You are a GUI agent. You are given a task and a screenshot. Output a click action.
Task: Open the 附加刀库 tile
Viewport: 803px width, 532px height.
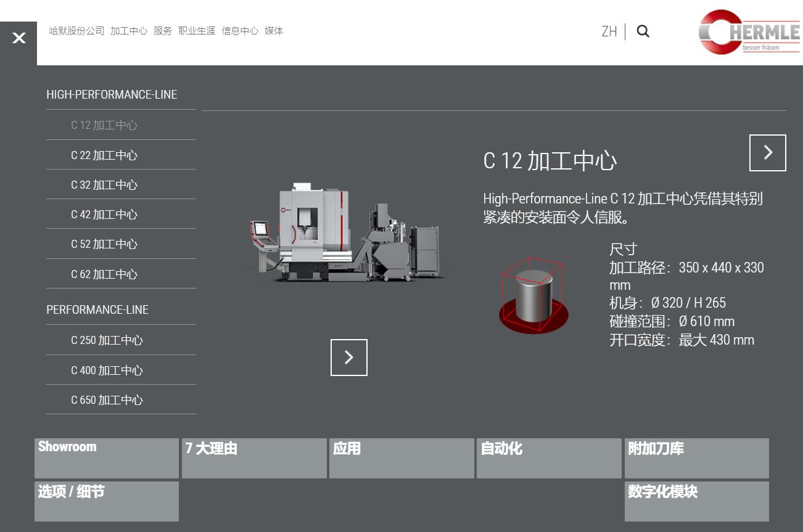pos(697,458)
